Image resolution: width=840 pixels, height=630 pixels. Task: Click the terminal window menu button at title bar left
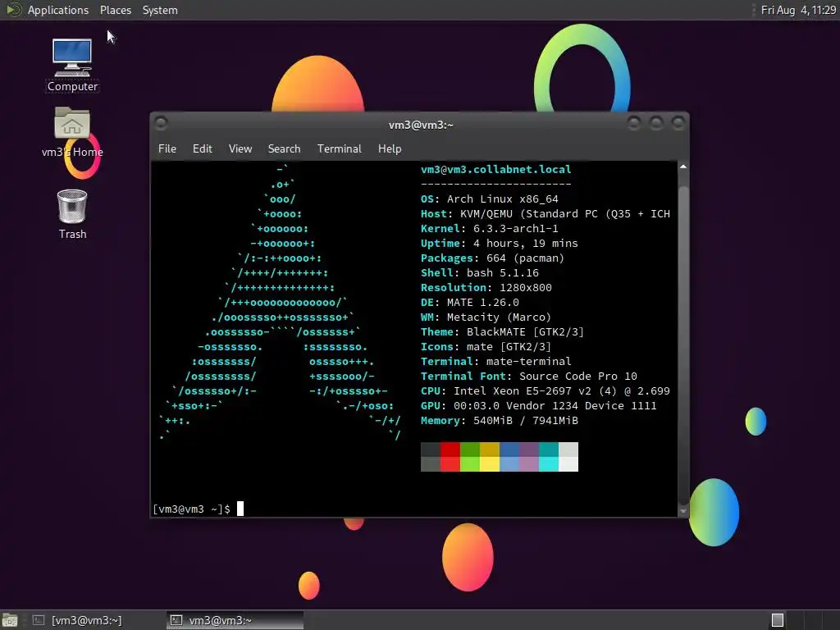click(x=161, y=123)
